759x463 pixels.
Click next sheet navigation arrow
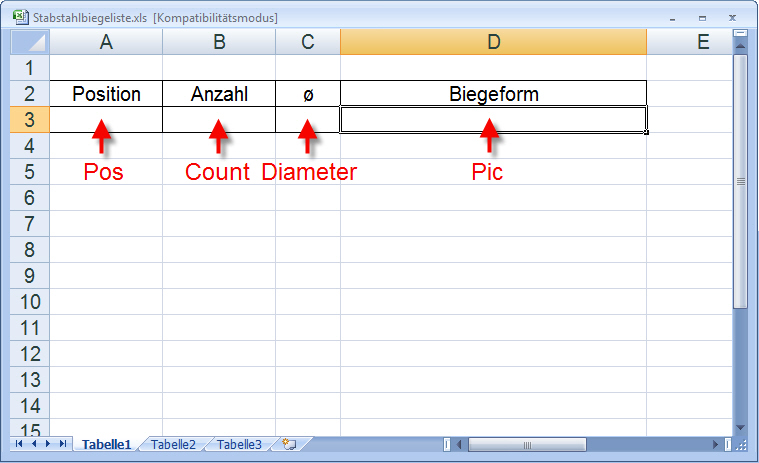(x=48, y=443)
